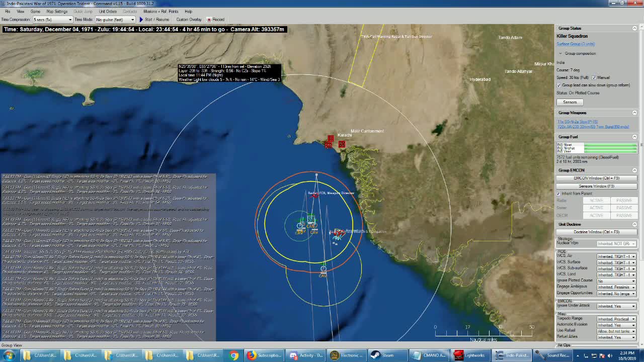Click the Custom Overlay button
Viewport: 644px width, 362px height.
[189, 20]
